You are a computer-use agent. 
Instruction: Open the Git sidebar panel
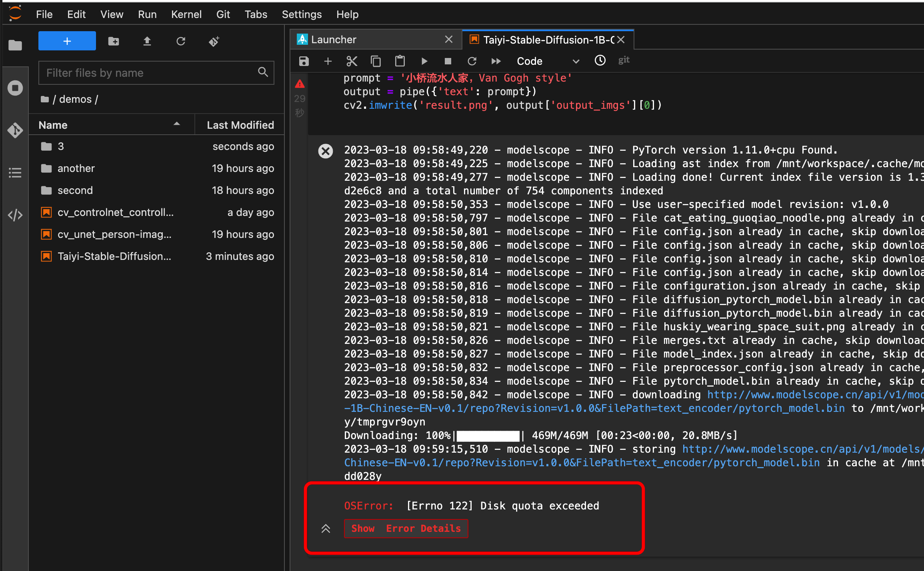15,130
